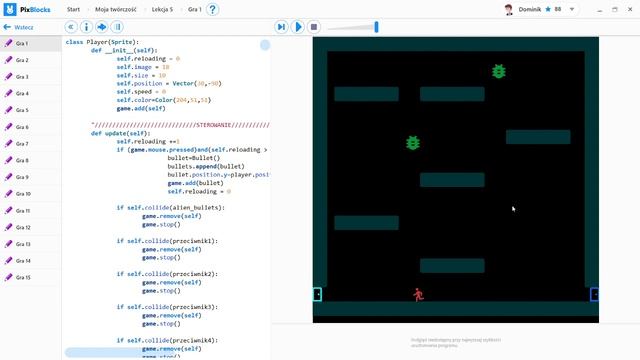Click the horizontal scrollbar under the code
The image size is (640, 360).
[x=121, y=352]
